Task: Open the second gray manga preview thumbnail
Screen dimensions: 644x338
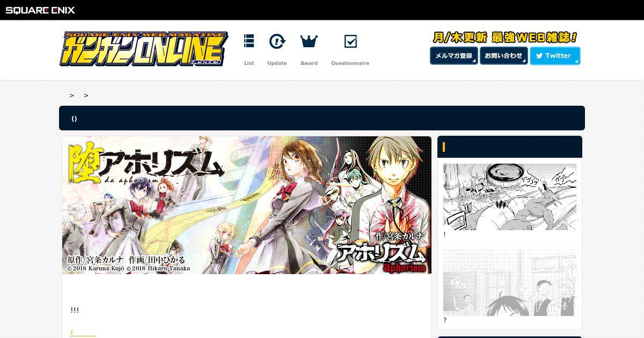Action: click(x=510, y=282)
